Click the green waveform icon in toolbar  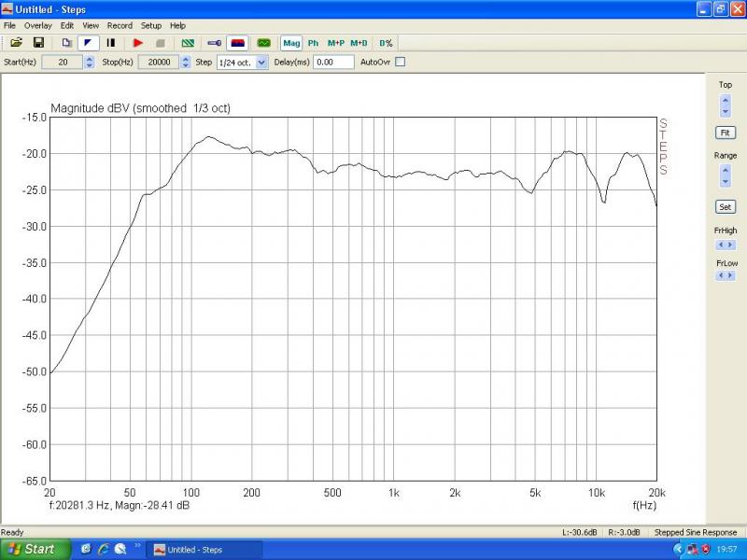pos(263,43)
